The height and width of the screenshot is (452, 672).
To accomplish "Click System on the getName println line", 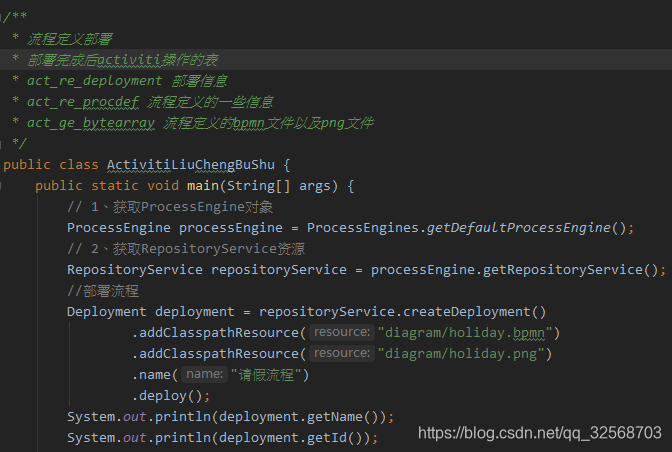I will [91, 417].
